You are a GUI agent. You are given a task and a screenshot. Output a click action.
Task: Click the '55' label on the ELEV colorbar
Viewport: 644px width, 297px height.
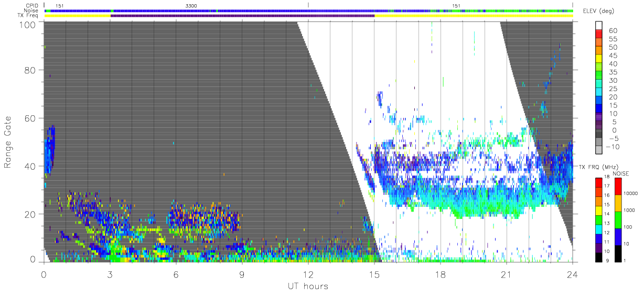[x=613, y=39]
